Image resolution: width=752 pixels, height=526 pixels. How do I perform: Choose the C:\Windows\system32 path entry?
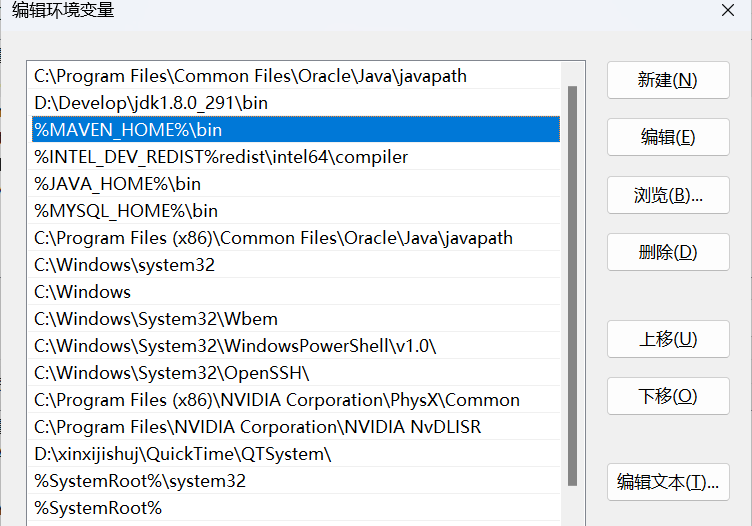tap(124, 265)
